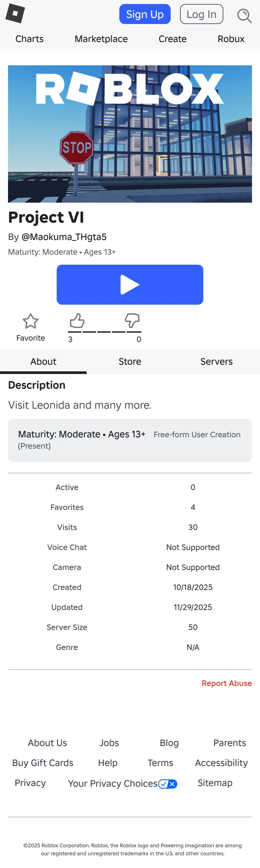Select the About tab

tap(44, 362)
